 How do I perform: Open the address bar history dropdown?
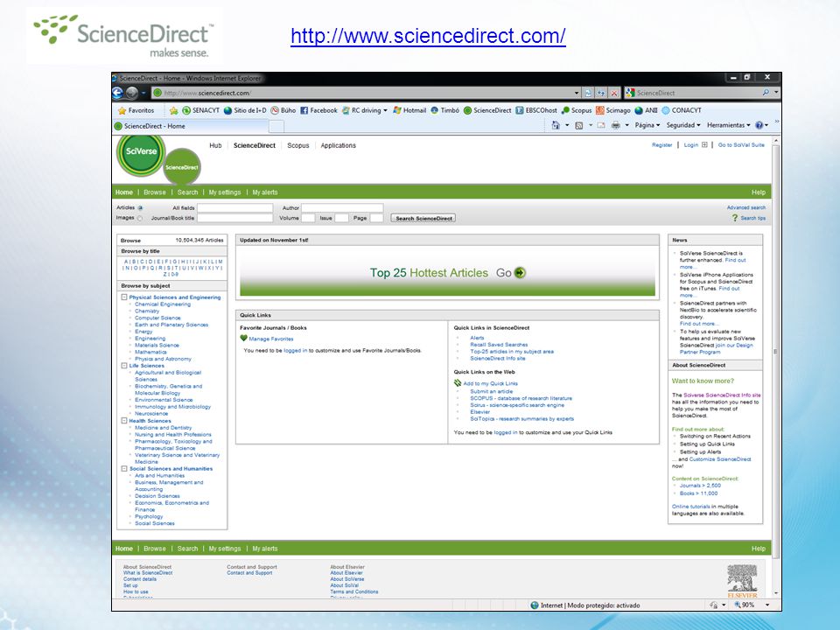577,94
